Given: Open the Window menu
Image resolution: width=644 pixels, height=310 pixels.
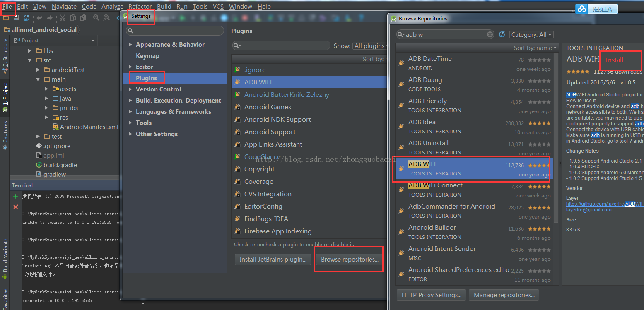Looking at the screenshot, I should (x=240, y=6).
